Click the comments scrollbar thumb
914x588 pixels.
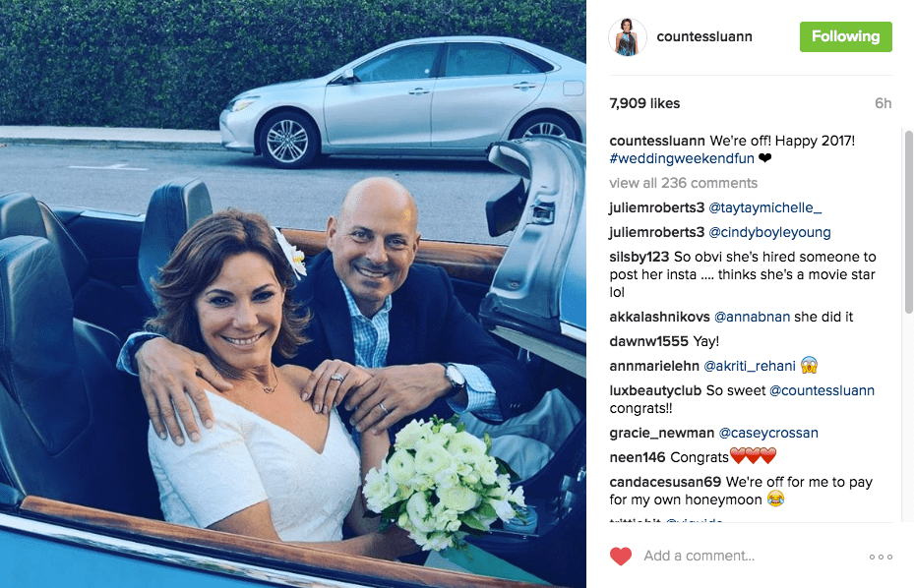tap(909, 222)
